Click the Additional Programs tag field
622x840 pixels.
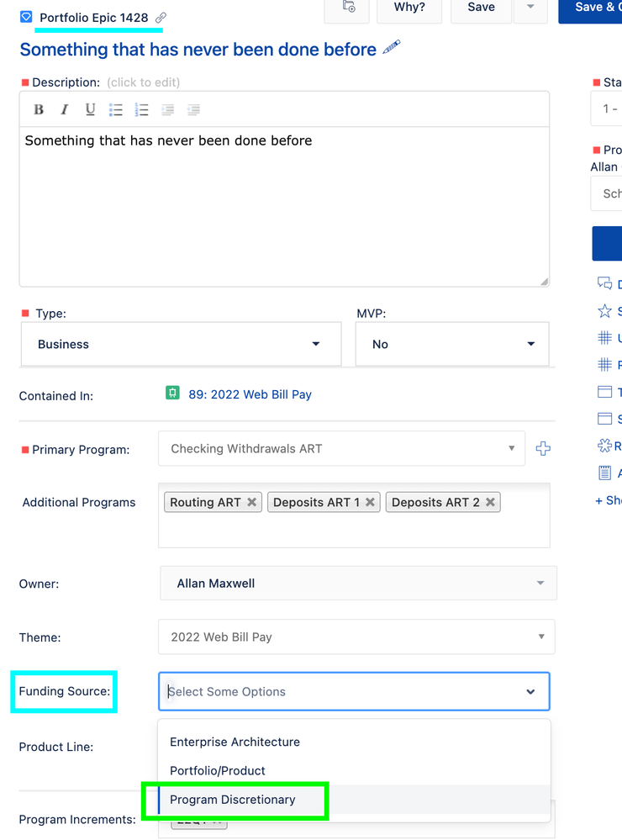point(354,515)
